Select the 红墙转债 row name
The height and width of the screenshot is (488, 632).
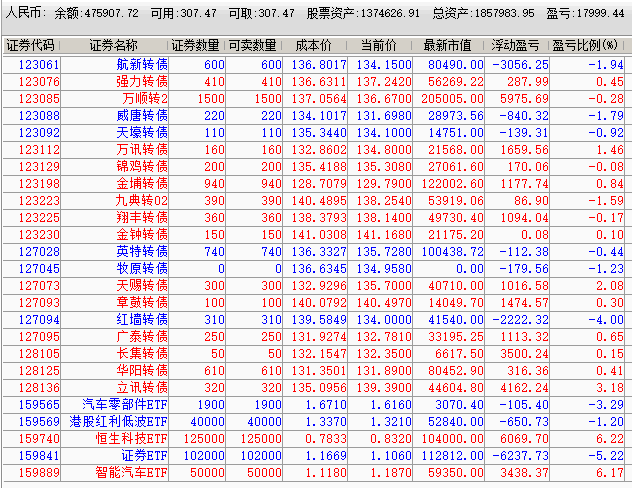click(142, 320)
